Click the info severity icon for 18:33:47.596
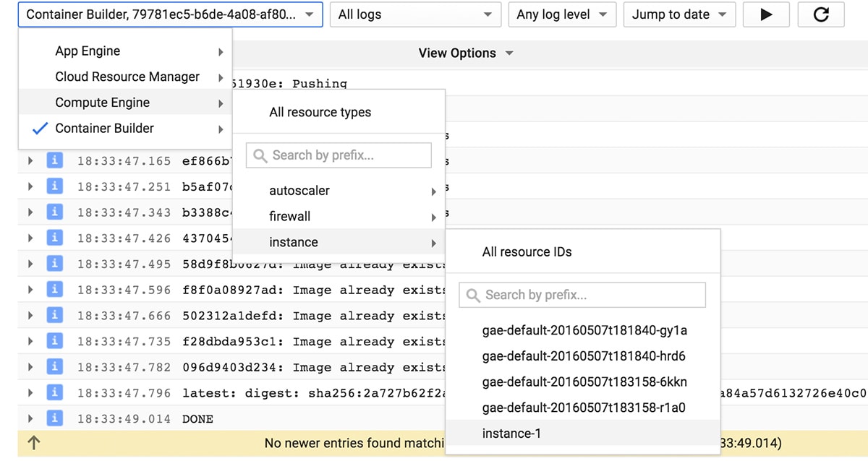The image size is (868, 461). (54, 289)
